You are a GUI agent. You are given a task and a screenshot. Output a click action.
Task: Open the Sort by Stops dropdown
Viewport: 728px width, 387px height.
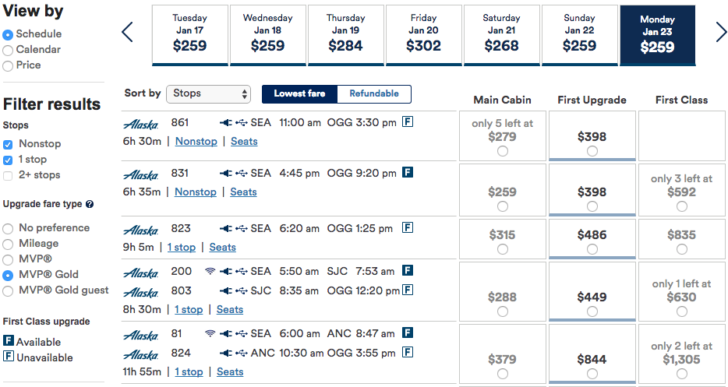click(x=208, y=94)
